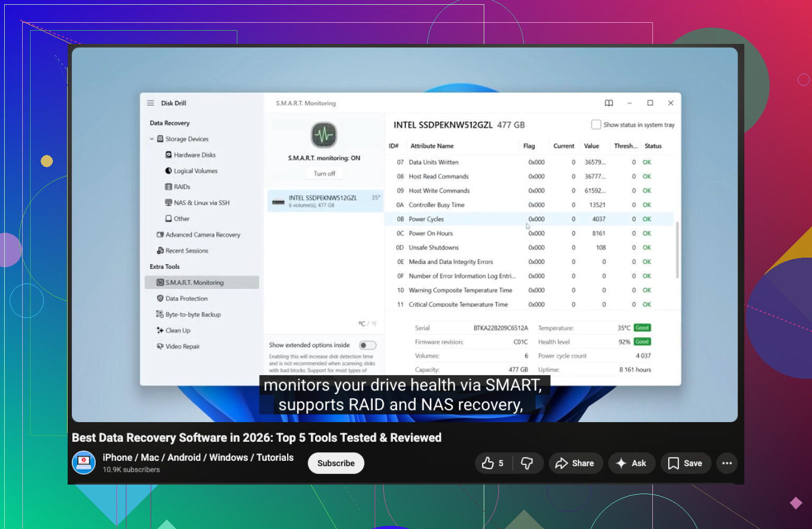This screenshot has height=529, width=812.
Task: Click the Storage Devices icon
Action: (160, 139)
